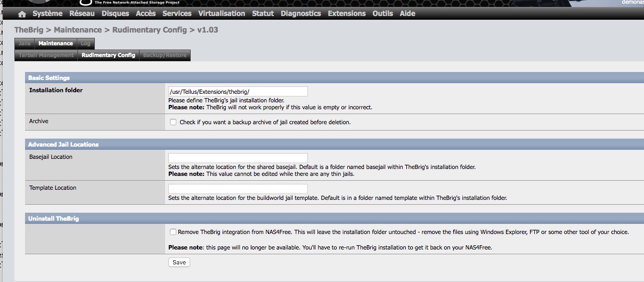Select the Rudimentary Config sub-tab
This screenshot has height=282, width=644.
tap(108, 55)
